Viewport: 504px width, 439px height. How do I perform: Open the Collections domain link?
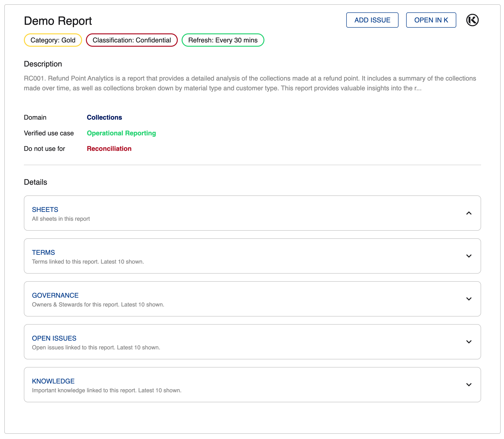[104, 117]
